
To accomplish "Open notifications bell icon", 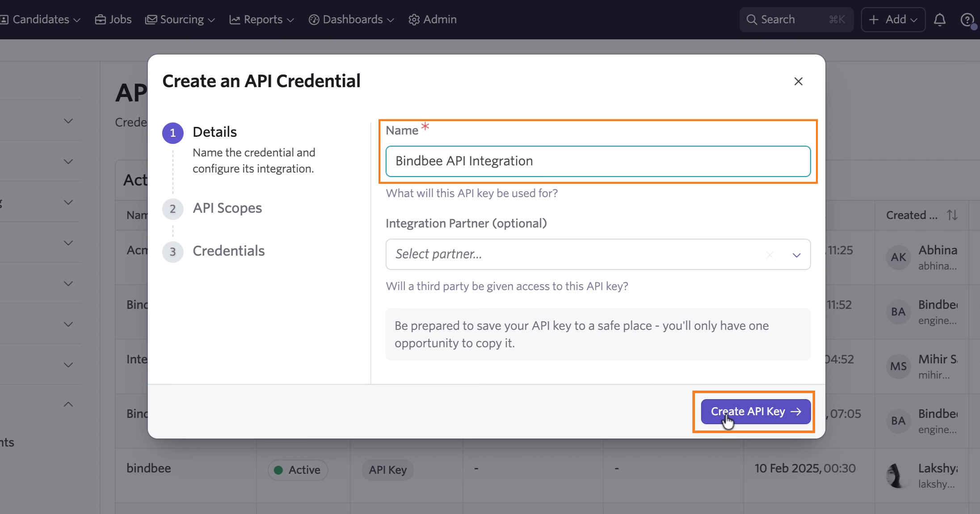I will tap(940, 20).
